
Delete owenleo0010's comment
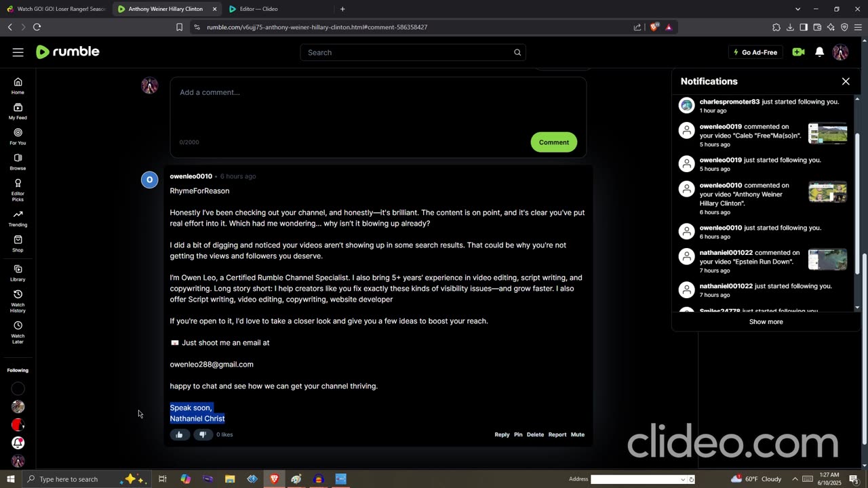[x=535, y=434]
